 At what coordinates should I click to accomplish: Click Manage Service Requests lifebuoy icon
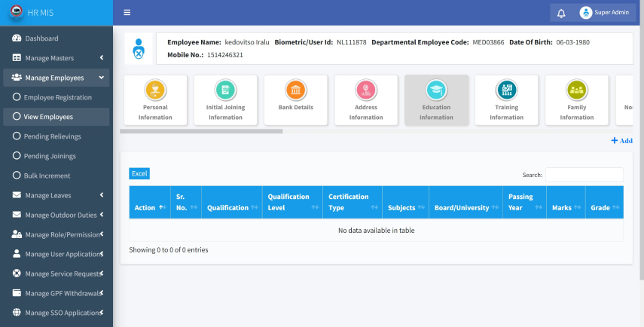coord(17,274)
